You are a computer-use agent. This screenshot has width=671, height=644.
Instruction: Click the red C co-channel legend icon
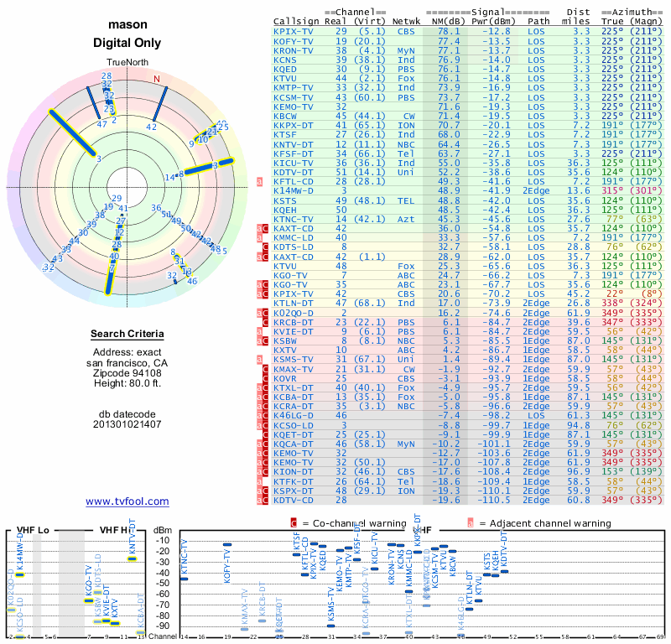pos(294,523)
